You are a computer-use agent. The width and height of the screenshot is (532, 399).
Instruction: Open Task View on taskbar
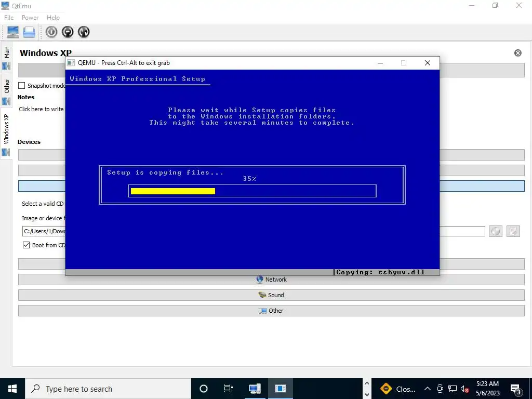229,389
